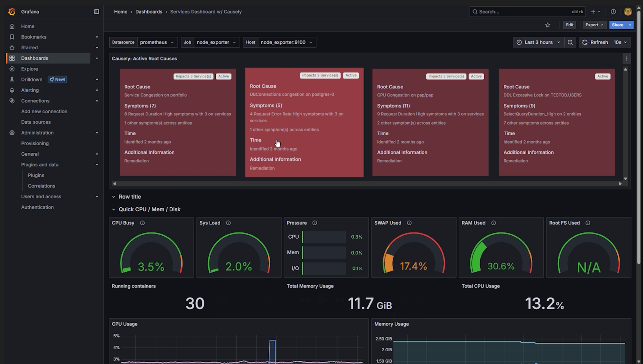Favorite the dashboard using the star icon

(x=548, y=25)
